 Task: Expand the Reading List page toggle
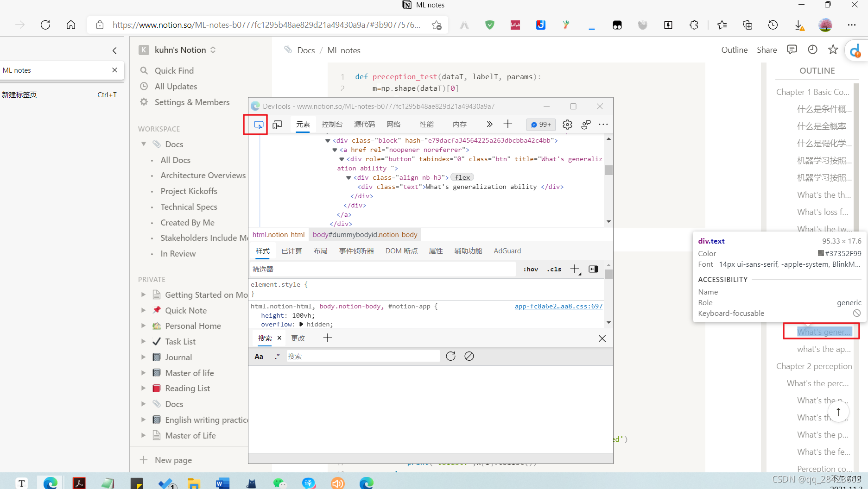[143, 388]
